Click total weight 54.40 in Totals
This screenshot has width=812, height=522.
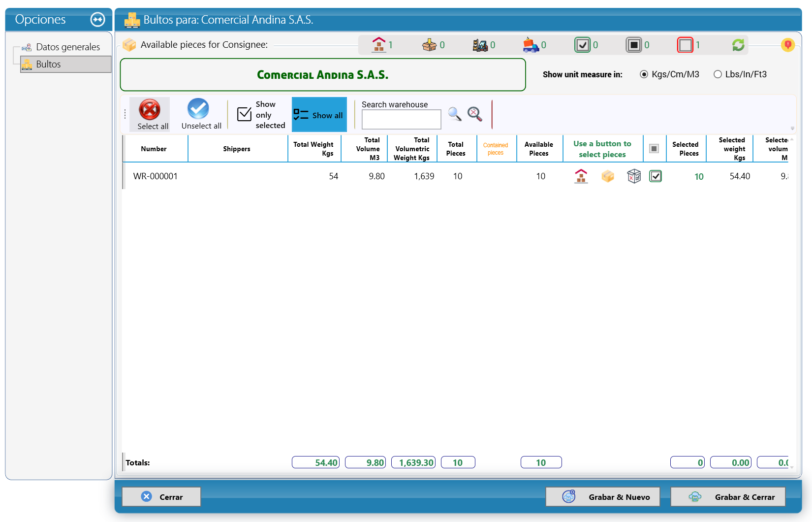point(315,462)
